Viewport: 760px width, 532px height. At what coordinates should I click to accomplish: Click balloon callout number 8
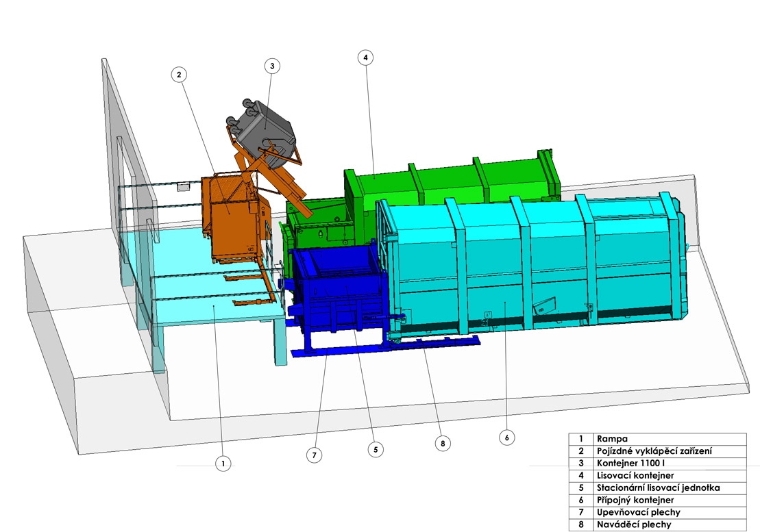pos(443,443)
